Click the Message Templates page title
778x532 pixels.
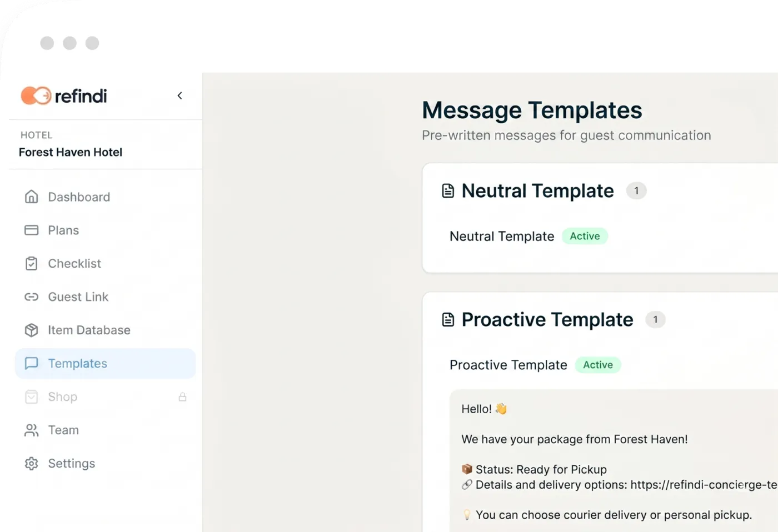532,110
